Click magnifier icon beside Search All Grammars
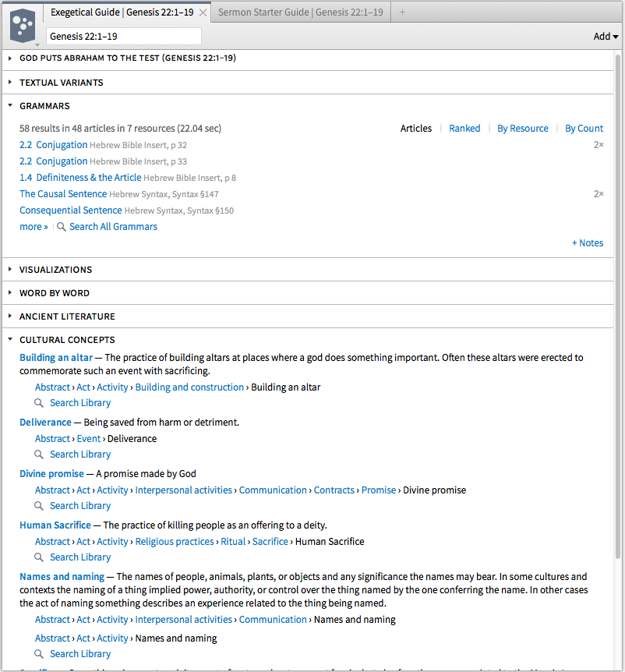Viewport: 625px width, 672px height. pos(61,227)
